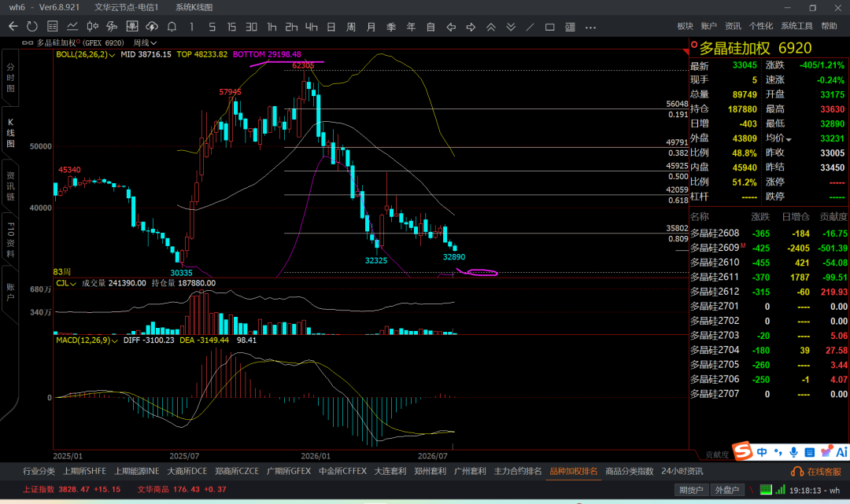Click the list layout icon in toolbar

570,27
